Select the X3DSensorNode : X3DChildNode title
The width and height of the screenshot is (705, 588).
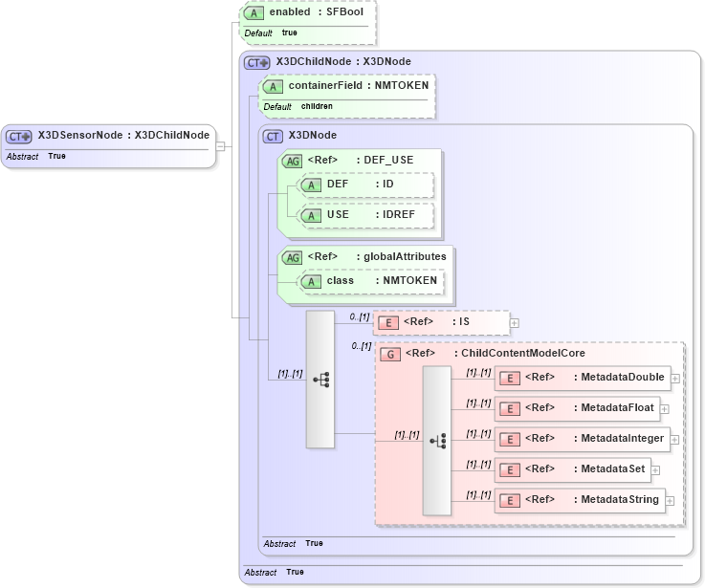tap(123, 136)
